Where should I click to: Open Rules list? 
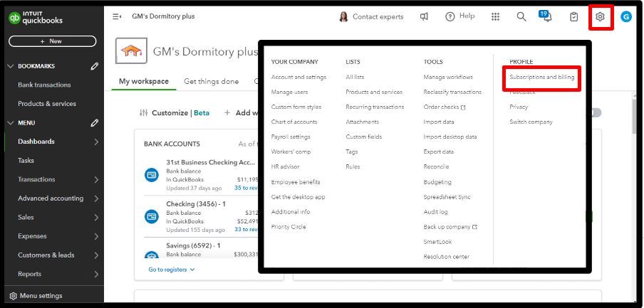pyautogui.click(x=353, y=166)
